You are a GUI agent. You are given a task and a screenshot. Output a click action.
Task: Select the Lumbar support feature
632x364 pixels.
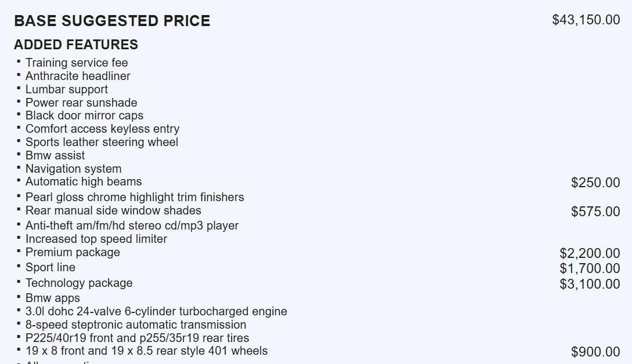[67, 89]
